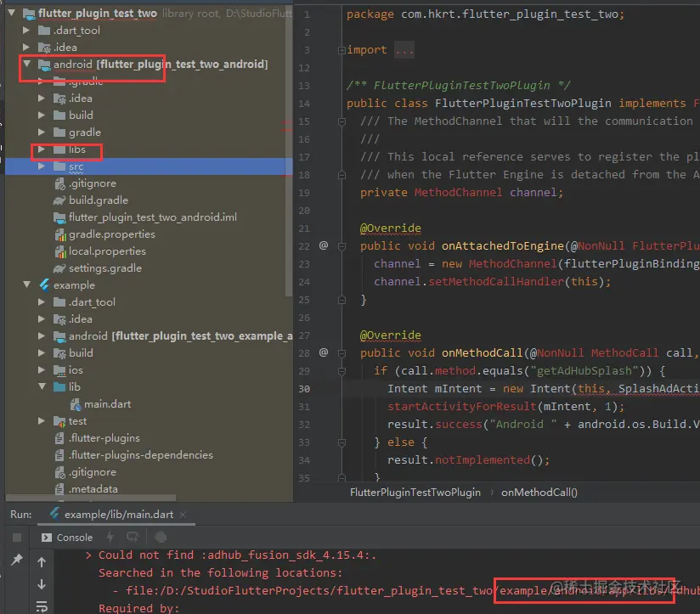Unfold the collapsed import block on line 3
The height and width of the screenshot is (614, 700).
(342, 50)
